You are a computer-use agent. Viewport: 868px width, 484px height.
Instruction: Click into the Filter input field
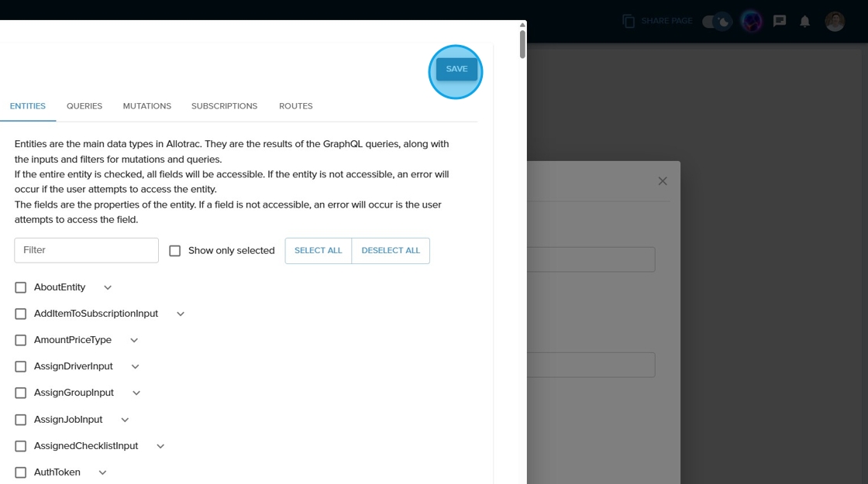86,250
